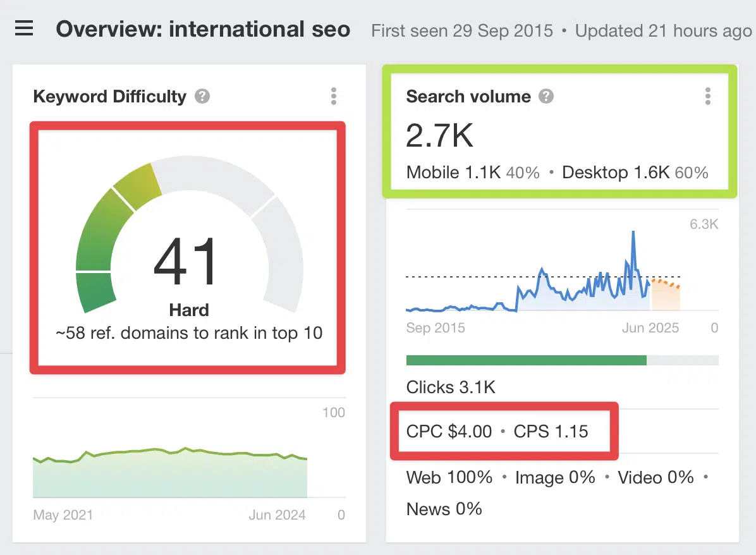Click the blue spike in search volume chart
The image size is (756, 555).
633,260
